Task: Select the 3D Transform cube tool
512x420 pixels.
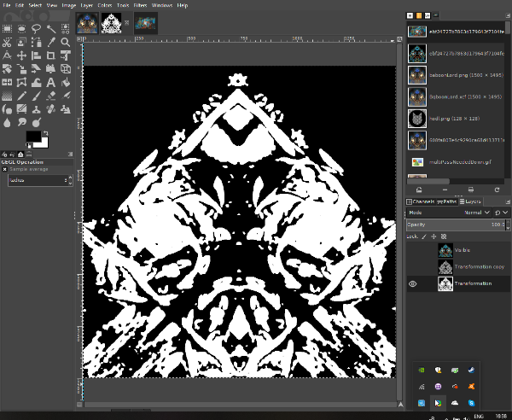Action: click(x=66, y=69)
